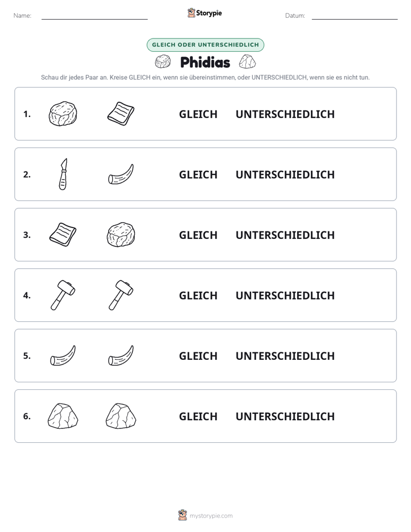Select the chisel icon in row 2
Viewport: 411px width, 532px height.
(63, 174)
